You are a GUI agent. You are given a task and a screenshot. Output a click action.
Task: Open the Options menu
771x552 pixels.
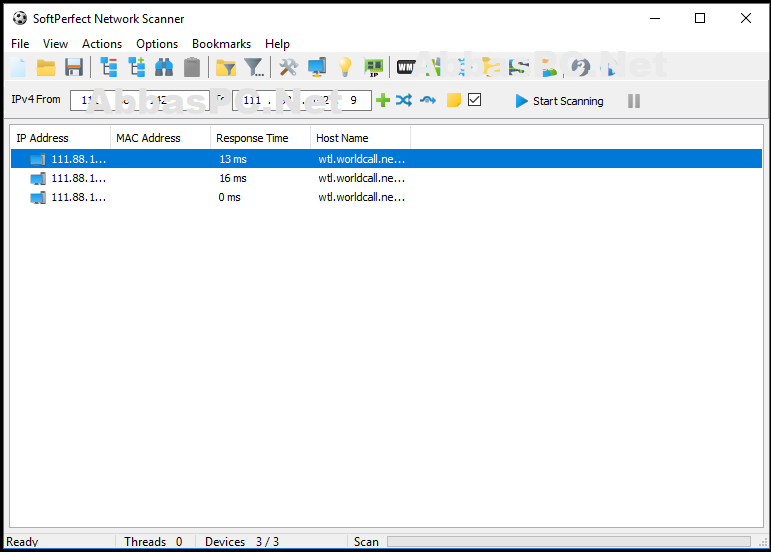pyautogui.click(x=157, y=44)
